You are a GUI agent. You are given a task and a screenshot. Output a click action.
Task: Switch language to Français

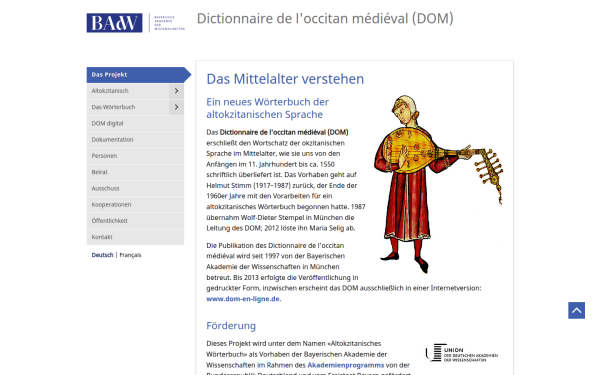coord(130,255)
